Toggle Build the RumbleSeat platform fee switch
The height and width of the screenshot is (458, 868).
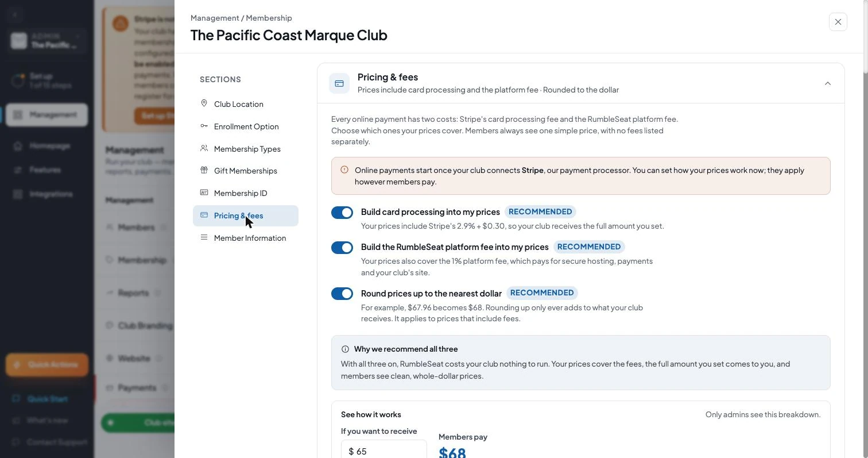(342, 248)
